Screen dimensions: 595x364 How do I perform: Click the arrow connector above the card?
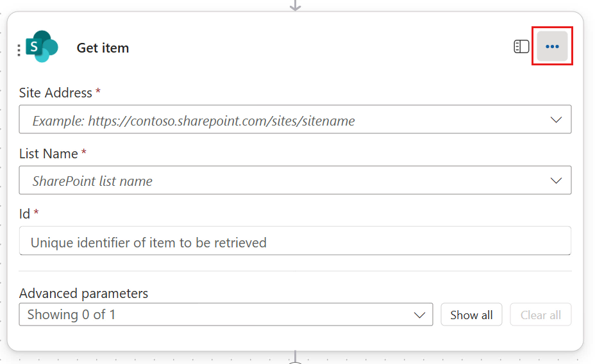295,5
